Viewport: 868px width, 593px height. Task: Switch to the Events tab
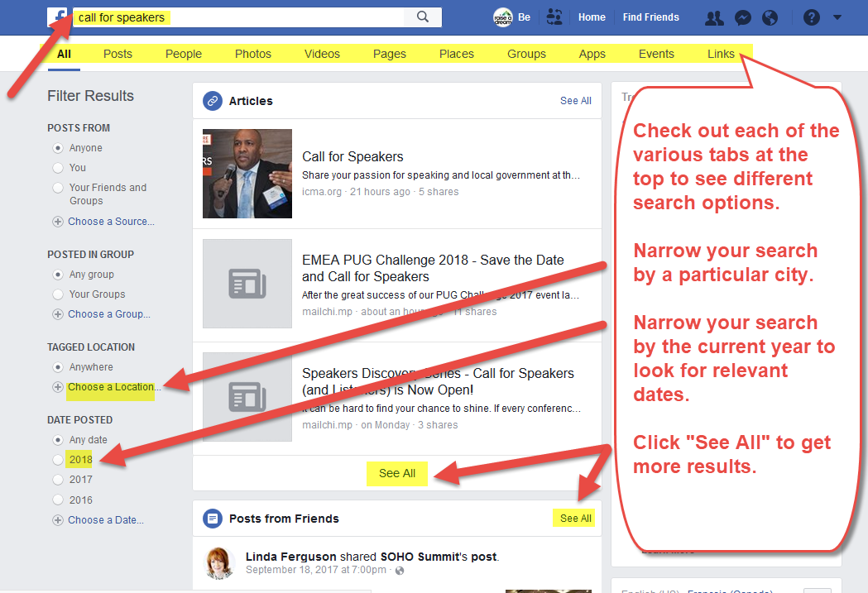[656, 55]
